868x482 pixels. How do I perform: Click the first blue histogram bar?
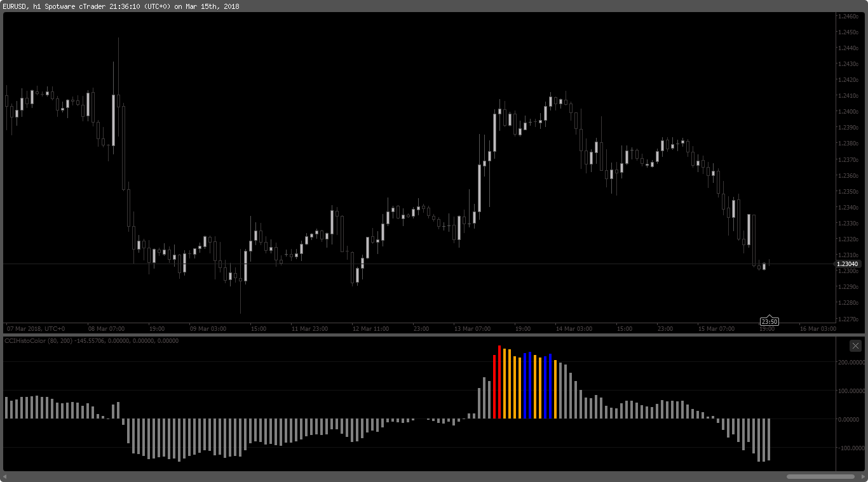525,386
